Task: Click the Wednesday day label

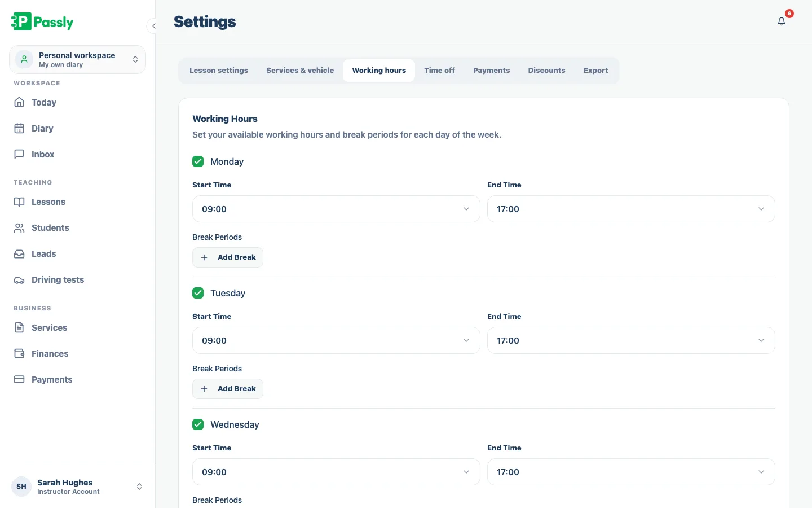Action: tap(235, 424)
